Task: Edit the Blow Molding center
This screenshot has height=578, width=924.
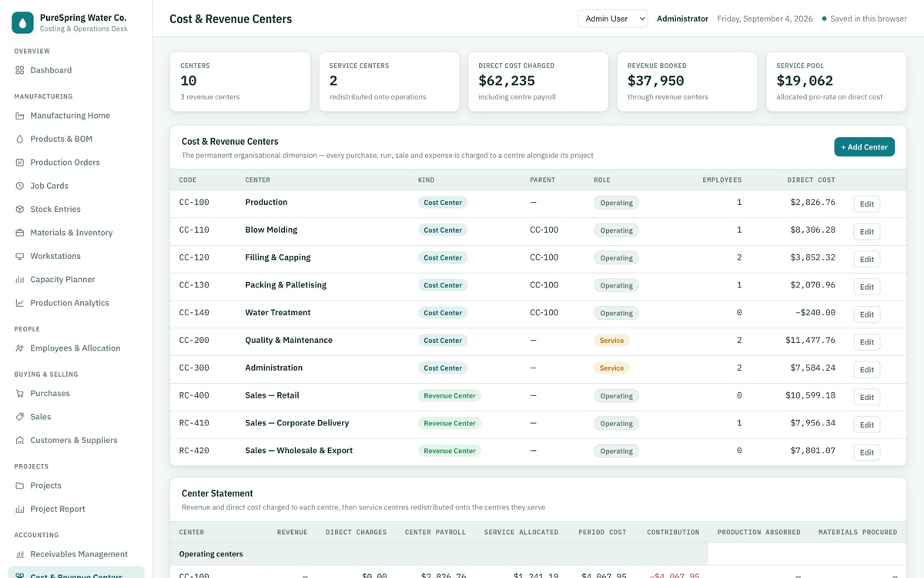Action: pyautogui.click(x=866, y=231)
